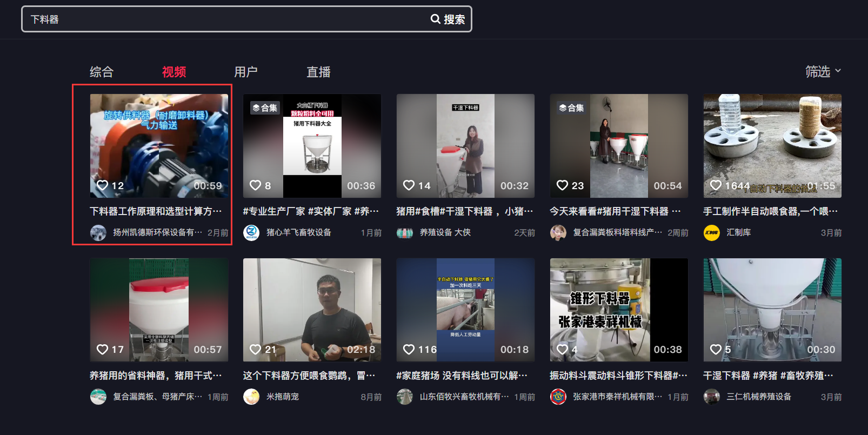Open author name 米拖萌宠

(x=283, y=397)
